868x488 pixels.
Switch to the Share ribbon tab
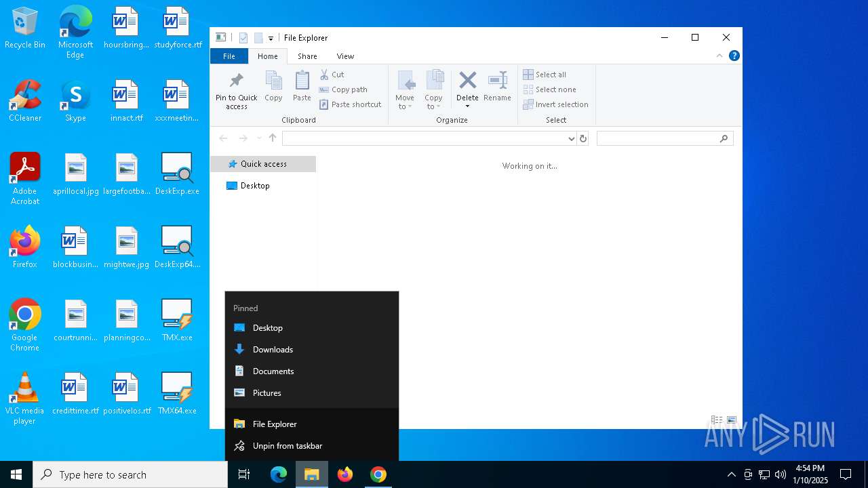point(307,56)
